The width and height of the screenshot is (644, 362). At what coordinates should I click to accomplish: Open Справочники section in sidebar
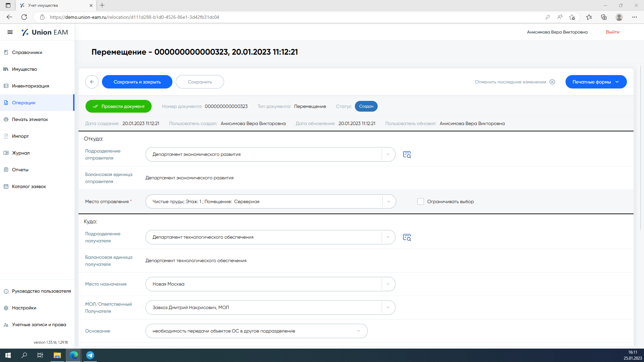click(x=37, y=52)
